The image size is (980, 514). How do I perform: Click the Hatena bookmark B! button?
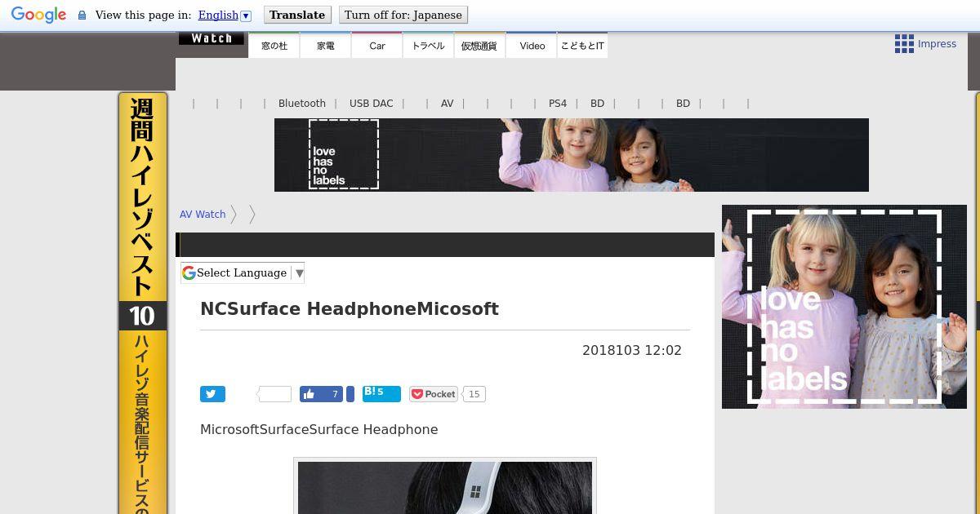pos(381,394)
